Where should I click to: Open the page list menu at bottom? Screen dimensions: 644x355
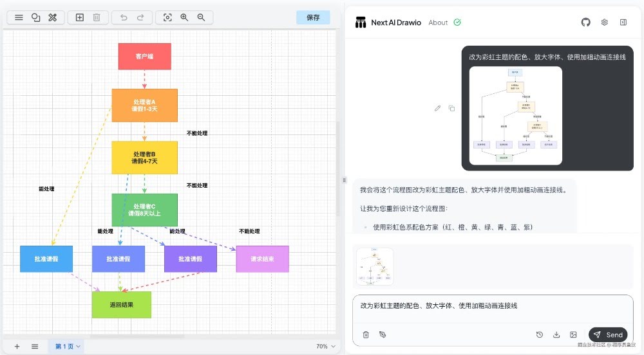[x=35, y=347]
